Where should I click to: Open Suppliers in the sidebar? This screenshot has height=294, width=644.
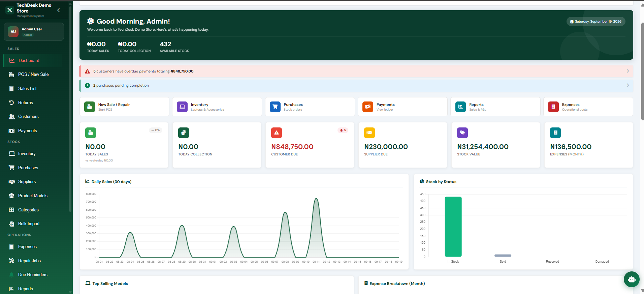33,182
